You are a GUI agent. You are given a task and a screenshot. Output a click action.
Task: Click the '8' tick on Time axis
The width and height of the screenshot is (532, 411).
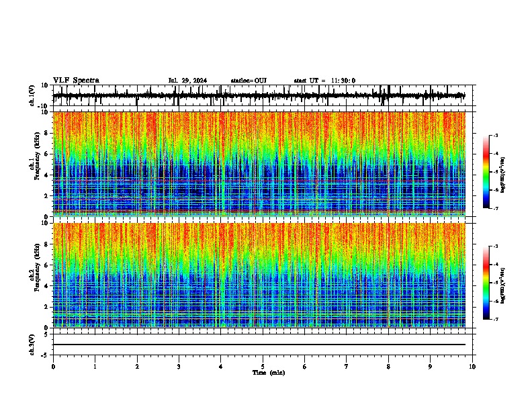coord(388,367)
